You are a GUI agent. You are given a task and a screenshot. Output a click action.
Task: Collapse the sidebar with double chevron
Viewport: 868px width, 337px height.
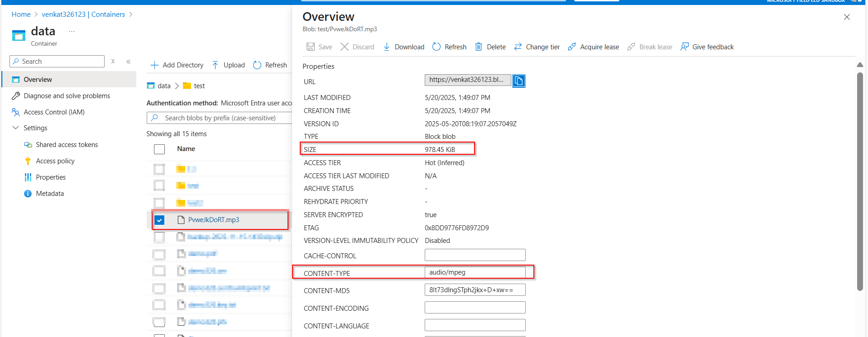pyautogui.click(x=129, y=61)
